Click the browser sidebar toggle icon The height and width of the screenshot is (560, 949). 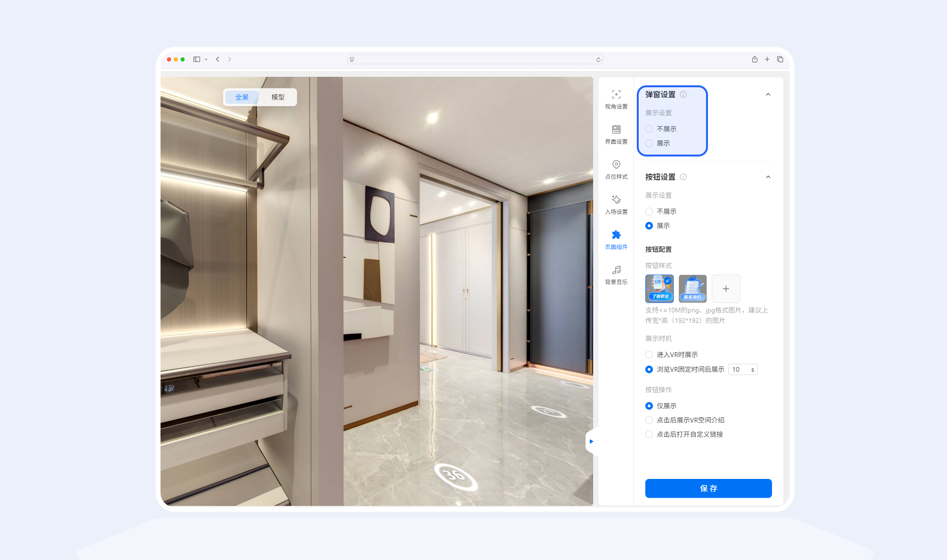[x=196, y=59]
